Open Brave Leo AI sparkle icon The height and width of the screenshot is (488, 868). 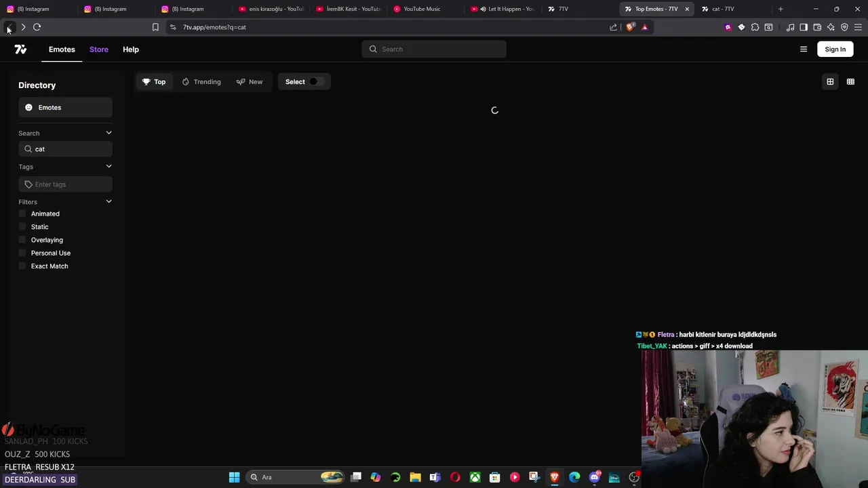[x=831, y=27]
